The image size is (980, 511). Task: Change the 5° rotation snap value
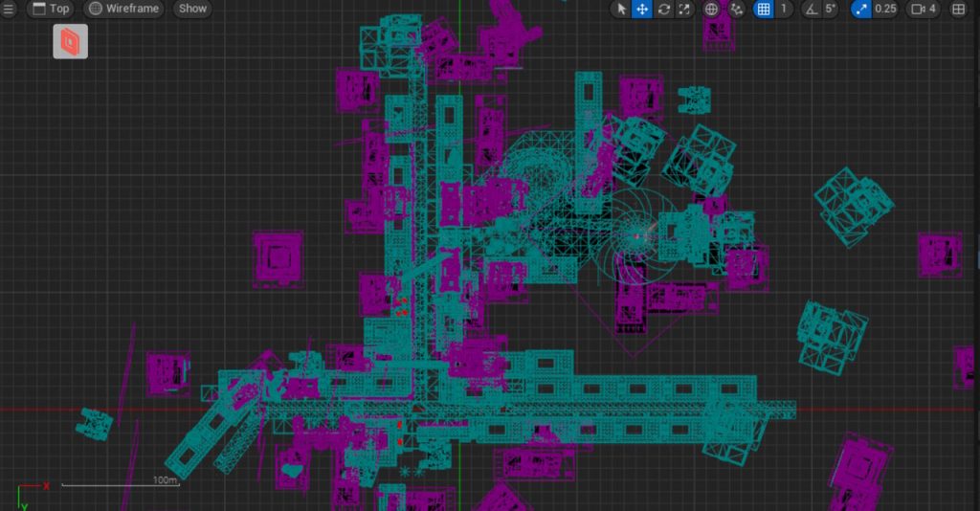point(833,9)
